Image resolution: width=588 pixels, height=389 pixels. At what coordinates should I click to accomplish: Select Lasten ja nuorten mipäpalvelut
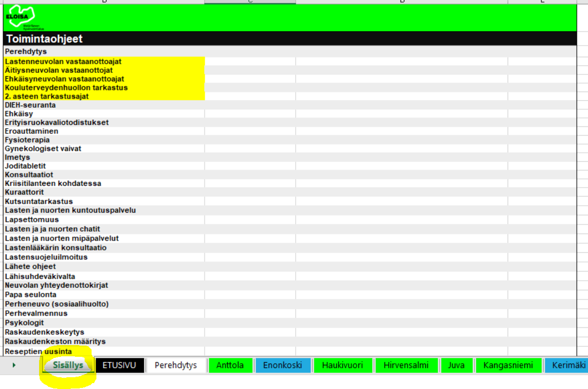62,238
